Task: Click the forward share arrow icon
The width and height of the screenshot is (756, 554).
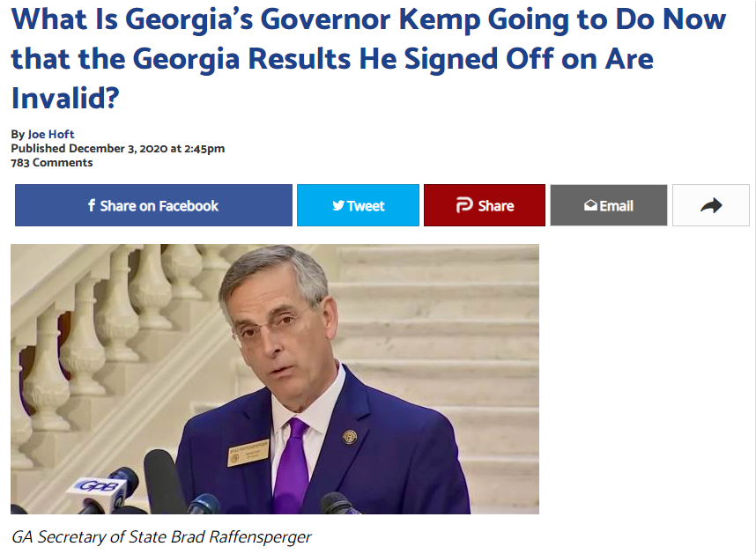Action: 711,206
